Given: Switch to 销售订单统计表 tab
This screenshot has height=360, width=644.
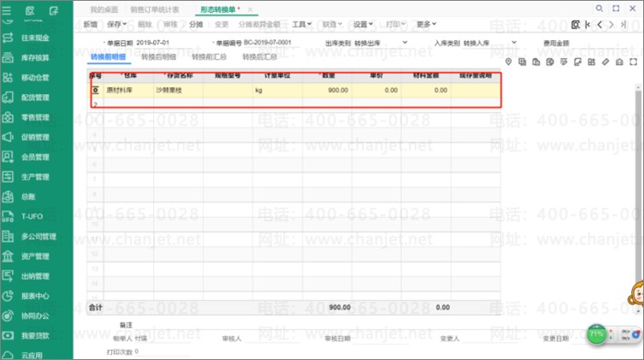Looking at the screenshot, I should [x=155, y=9].
